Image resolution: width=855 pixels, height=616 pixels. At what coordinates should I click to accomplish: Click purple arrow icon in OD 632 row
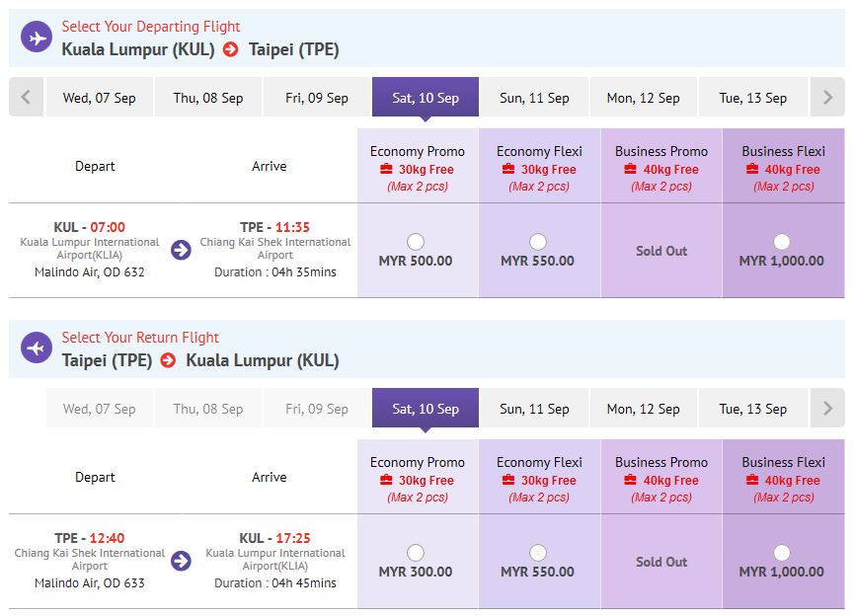181,250
